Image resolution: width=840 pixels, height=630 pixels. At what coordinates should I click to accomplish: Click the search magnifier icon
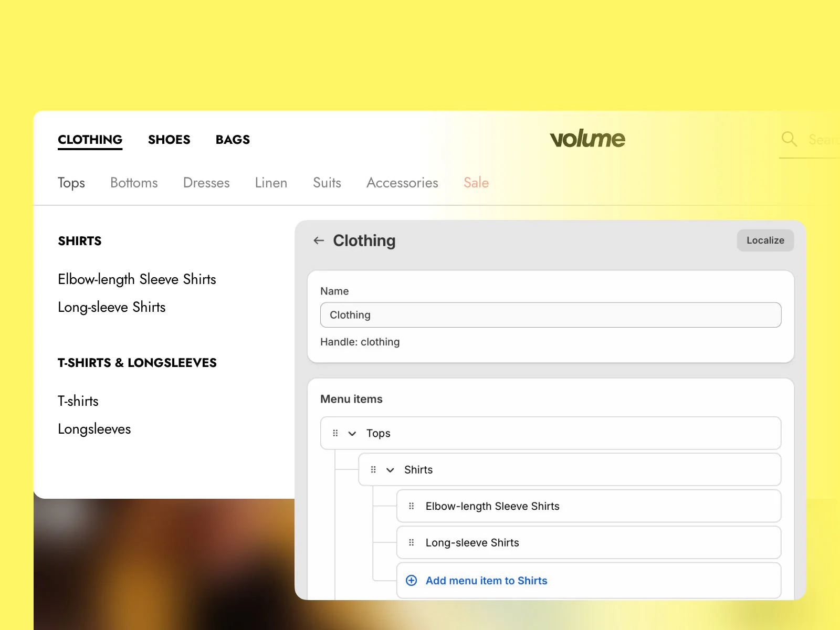789,139
